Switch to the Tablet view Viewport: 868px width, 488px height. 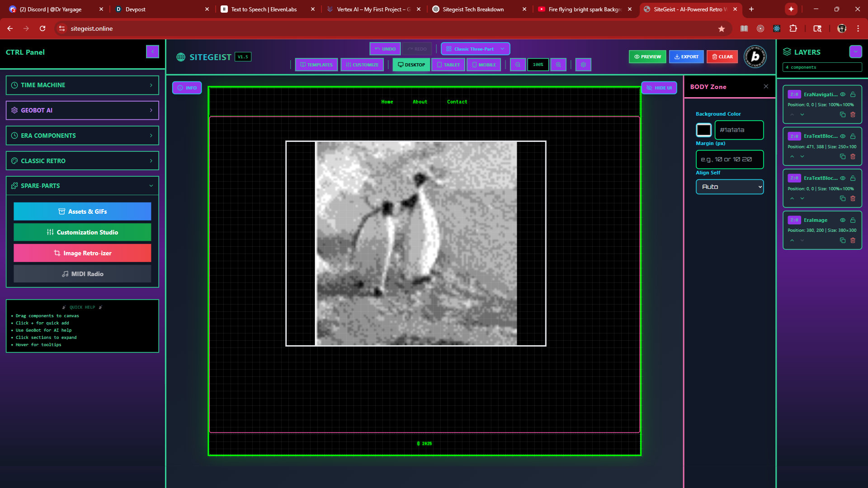point(448,65)
